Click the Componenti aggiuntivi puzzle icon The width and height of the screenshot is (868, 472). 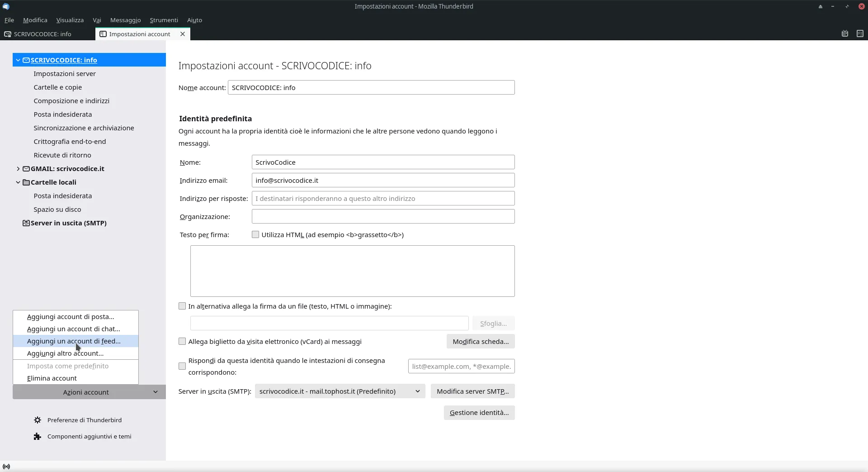pos(38,436)
